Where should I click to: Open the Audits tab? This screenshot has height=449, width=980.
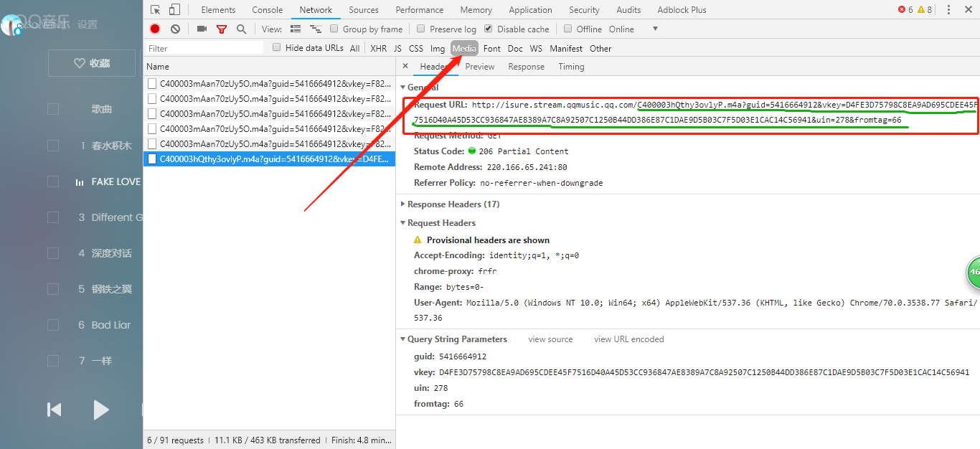click(x=628, y=10)
